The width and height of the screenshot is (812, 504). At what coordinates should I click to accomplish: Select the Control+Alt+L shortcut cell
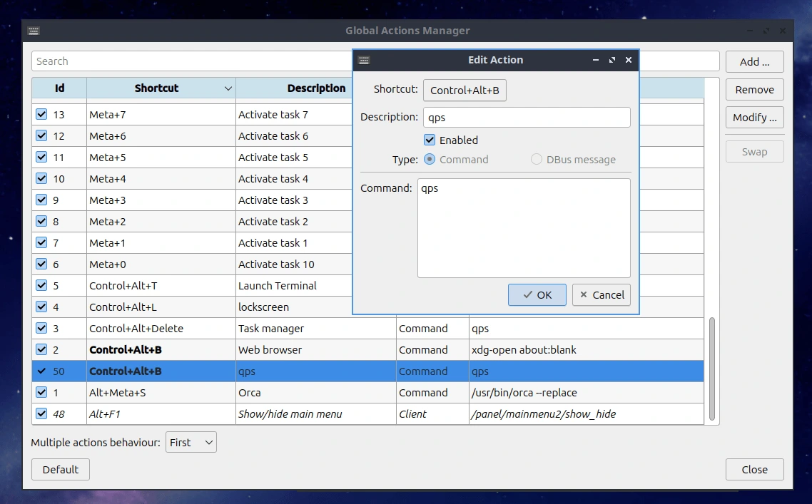click(161, 307)
